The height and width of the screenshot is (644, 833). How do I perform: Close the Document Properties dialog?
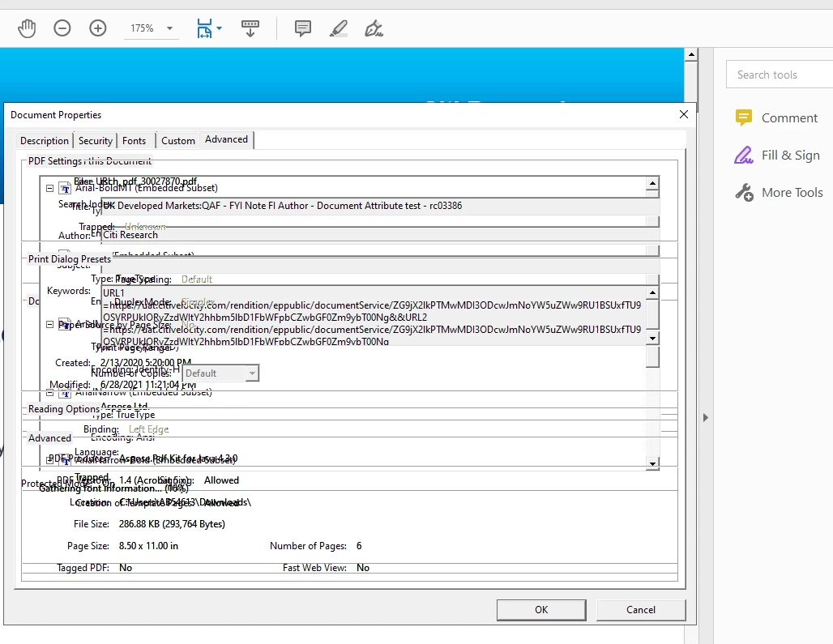click(x=684, y=115)
